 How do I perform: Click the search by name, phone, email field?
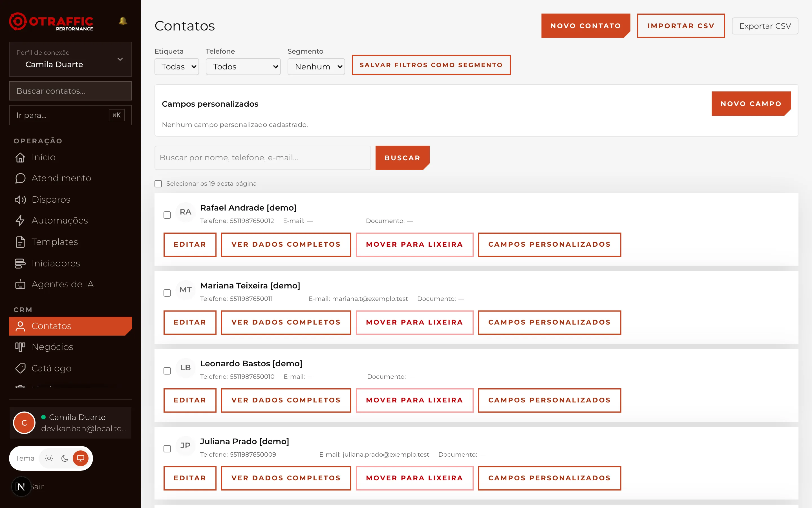point(262,157)
